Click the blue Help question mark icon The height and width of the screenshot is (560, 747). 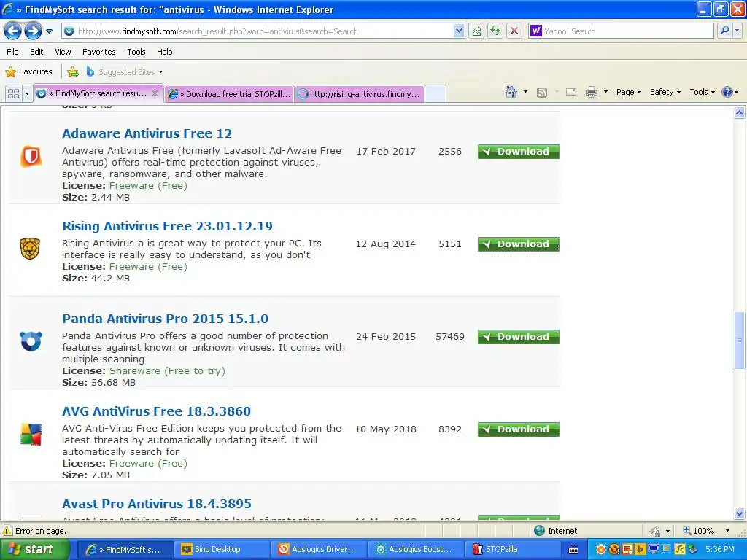point(727,92)
